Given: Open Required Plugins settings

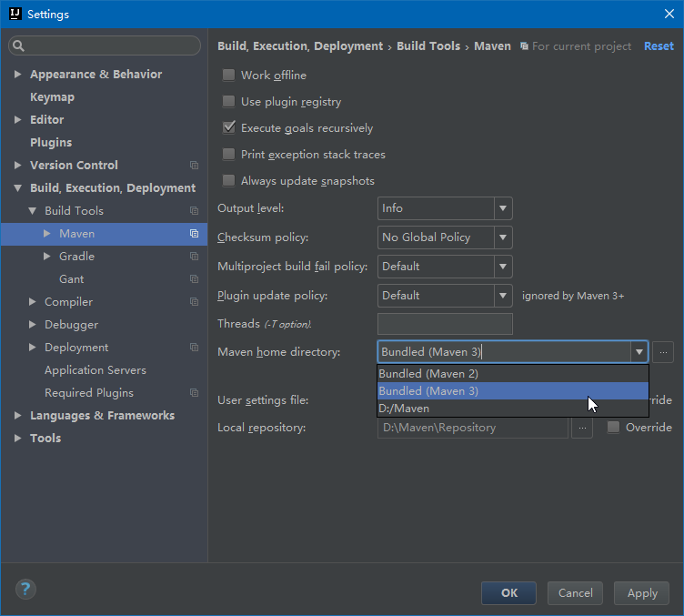Looking at the screenshot, I should [x=89, y=393].
